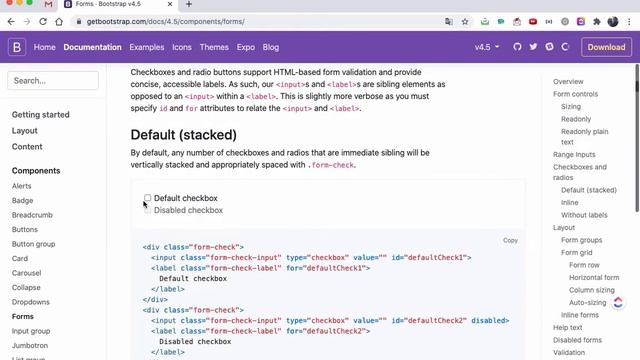Open Documentation in navbar
The image size is (640, 360).
click(92, 47)
